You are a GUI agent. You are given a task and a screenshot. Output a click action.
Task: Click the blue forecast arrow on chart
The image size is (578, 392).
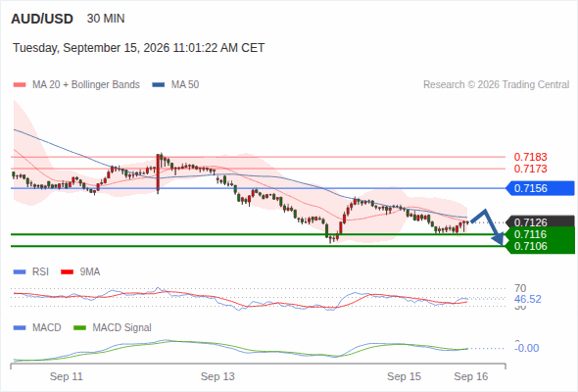click(487, 226)
